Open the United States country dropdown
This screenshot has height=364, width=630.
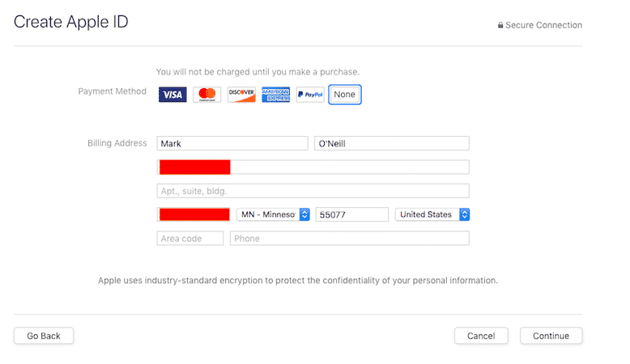coord(432,214)
